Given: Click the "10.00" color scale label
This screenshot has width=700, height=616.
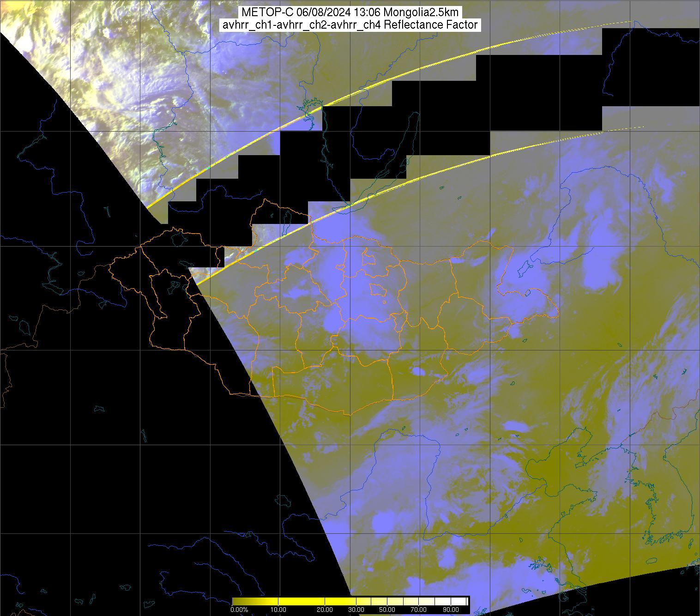Looking at the screenshot, I should click(278, 610).
